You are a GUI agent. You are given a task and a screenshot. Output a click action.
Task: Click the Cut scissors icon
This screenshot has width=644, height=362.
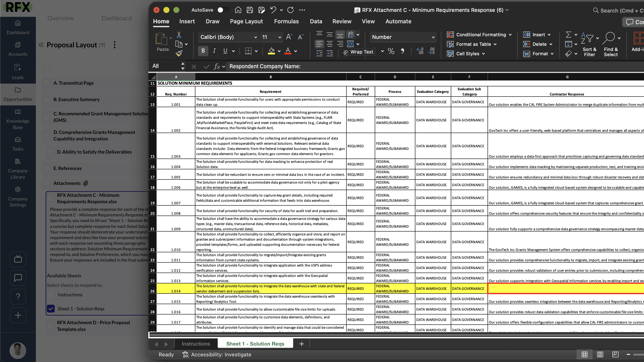tap(179, 35)
